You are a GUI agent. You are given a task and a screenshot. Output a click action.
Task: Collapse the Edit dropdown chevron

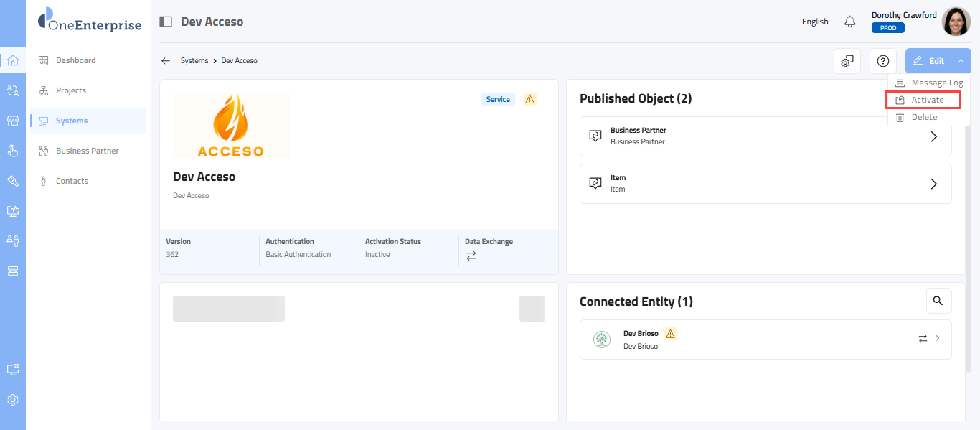tap(961, 61)
